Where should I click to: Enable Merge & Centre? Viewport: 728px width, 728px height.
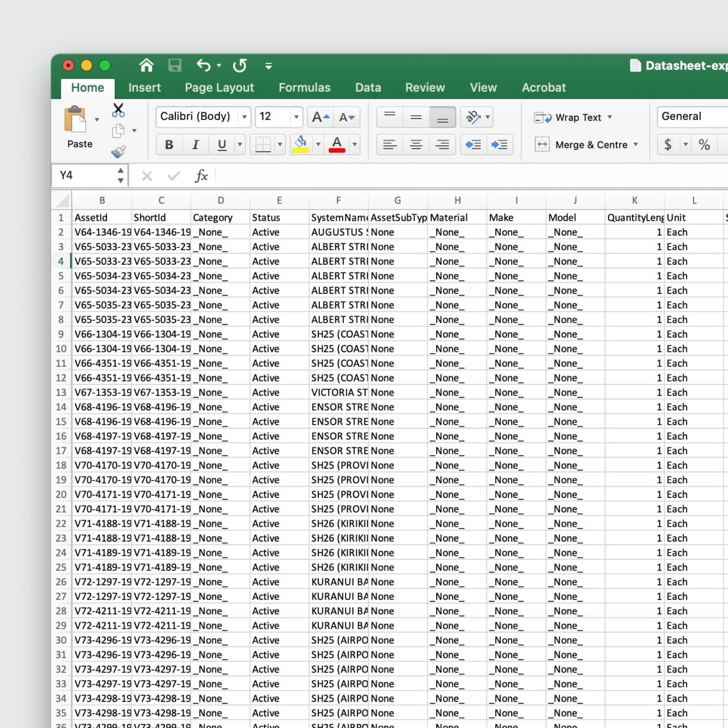(x=587, y=144)
